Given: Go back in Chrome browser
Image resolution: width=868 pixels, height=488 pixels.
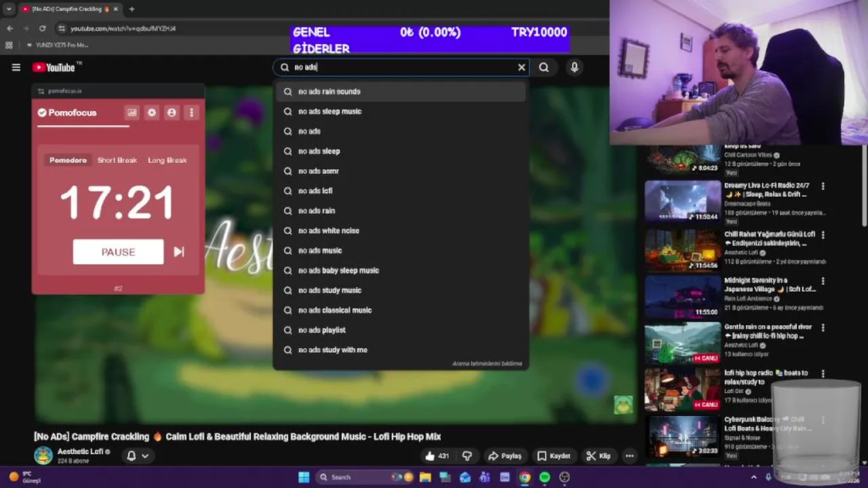Looking at the screenshot, I should coord(9,28).
